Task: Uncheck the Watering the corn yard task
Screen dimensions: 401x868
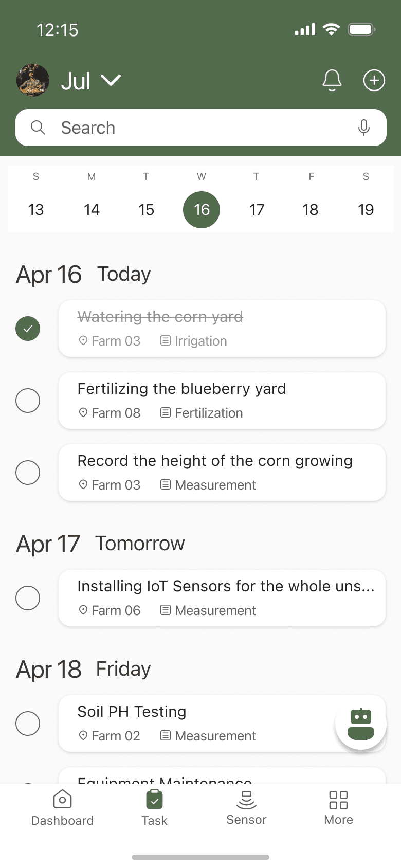Action: (x=28, y=329)
